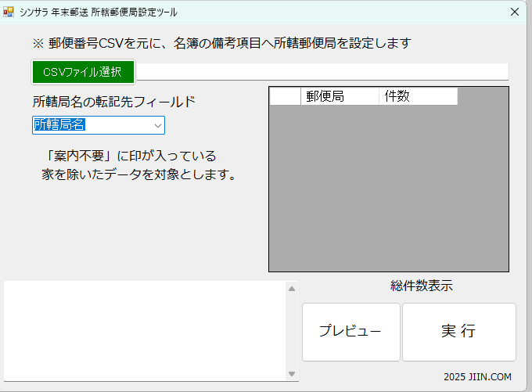The height and width of the screenshot is (392, 532).
Task: Click the app icon in the title bar
Action: pos(9,12)
